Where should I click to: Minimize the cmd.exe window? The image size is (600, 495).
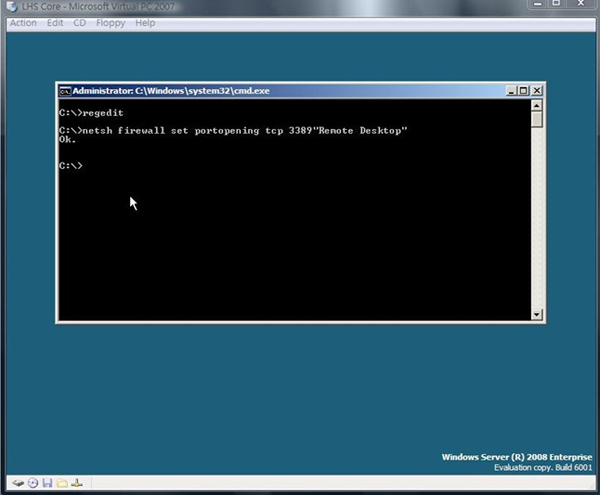coord(509,91)
